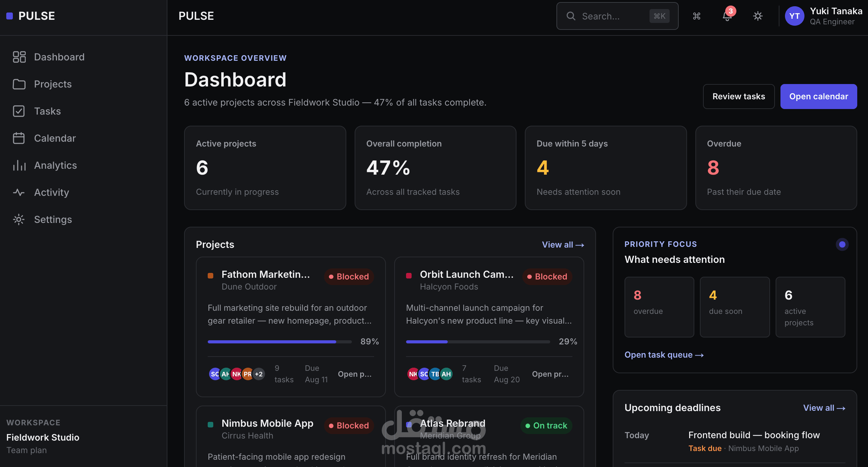Click the Fieldwork Studio workspace switcher
This screenshot has height=467, width=868.
tap(43, 437)
